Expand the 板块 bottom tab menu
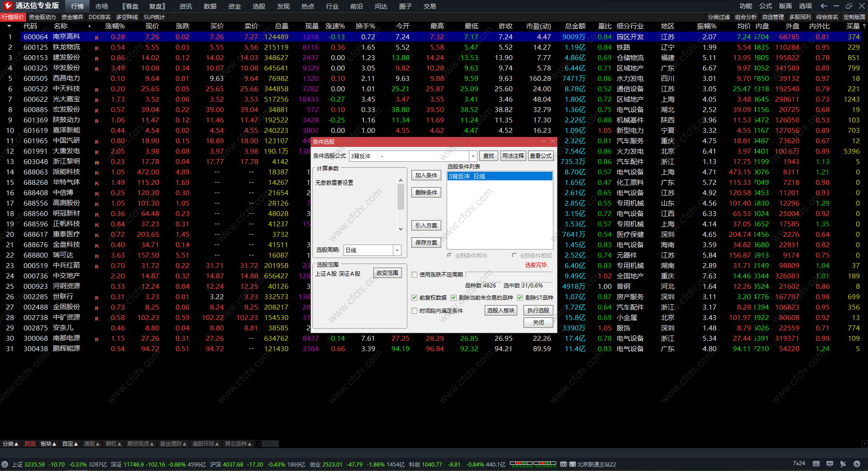868x471 pixels. point(48,444)
